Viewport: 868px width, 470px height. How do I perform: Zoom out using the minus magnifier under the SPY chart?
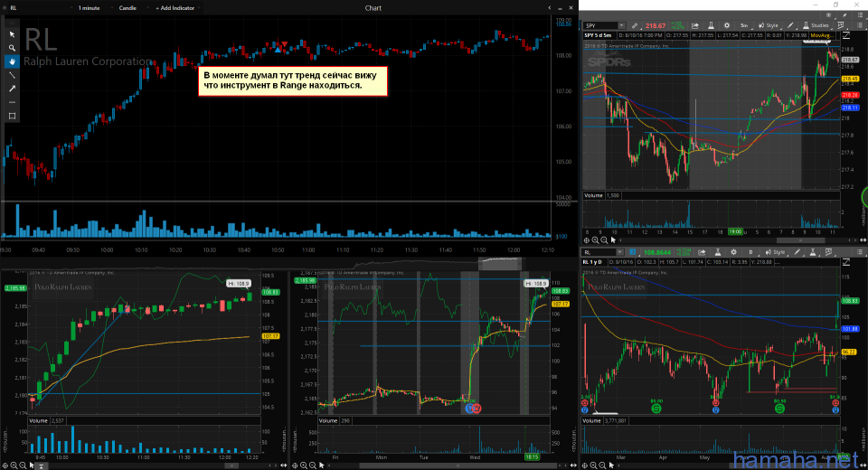click(604, 240)
